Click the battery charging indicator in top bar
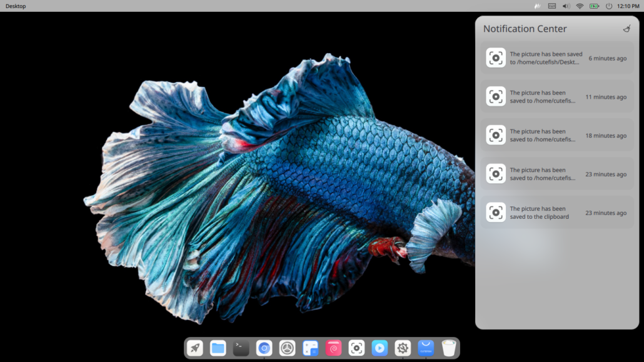The height and width of the screenshot is (362, 644). pos(595,6)
